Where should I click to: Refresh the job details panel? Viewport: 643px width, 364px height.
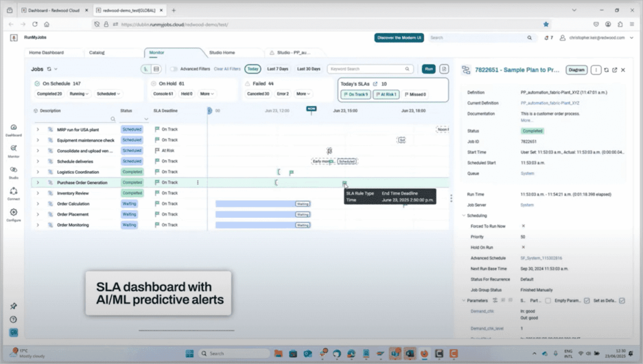point(607,70)
